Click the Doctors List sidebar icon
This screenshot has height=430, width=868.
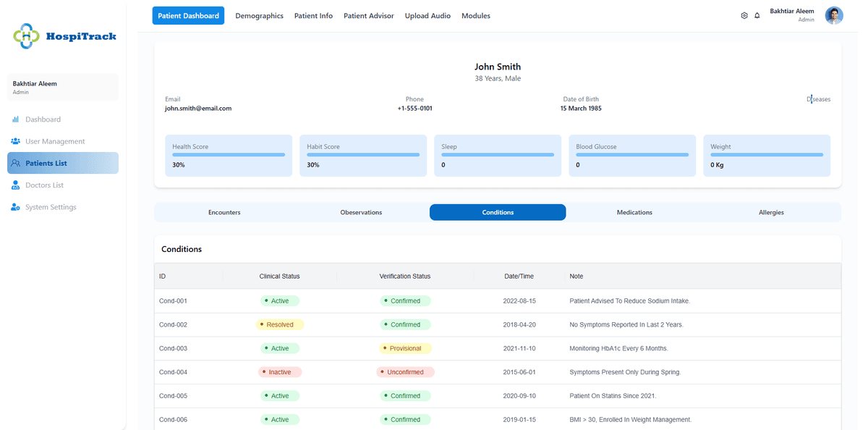click(15, 185)
